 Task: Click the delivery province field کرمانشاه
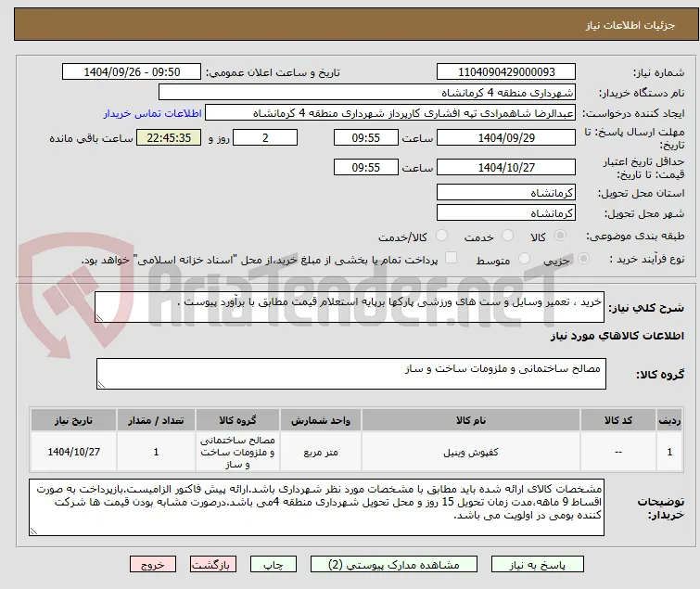coord(506,192)
